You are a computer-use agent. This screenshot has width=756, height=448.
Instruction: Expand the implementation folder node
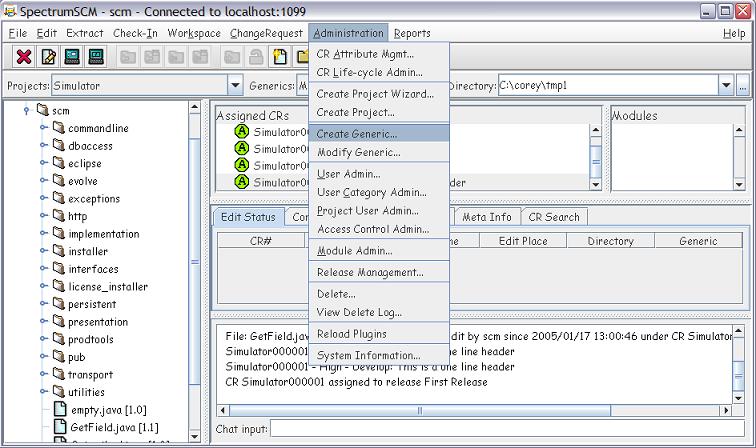point(43,233)
